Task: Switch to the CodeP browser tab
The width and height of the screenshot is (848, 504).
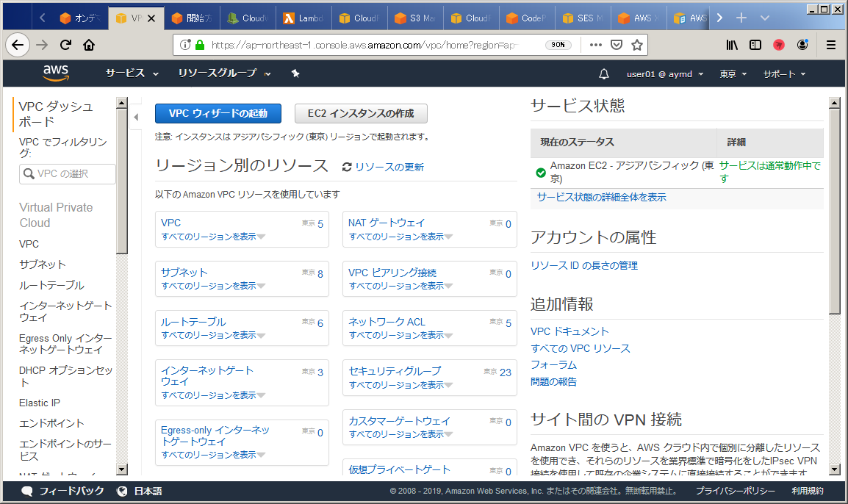Action: [x=527, y=18]
